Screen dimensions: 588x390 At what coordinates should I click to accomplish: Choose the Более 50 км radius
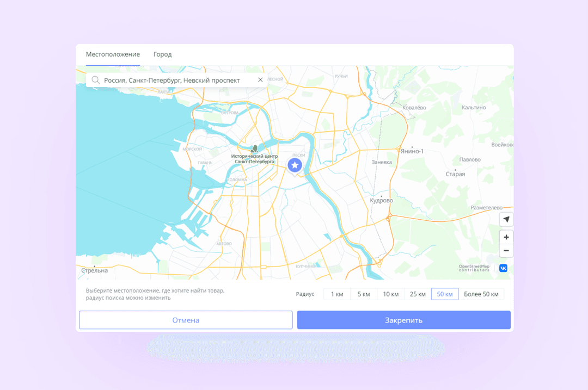pyautogui.click(x=481, y=294)
